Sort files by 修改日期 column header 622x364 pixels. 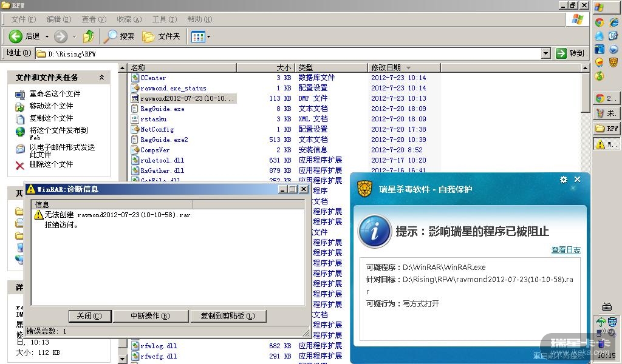click(x=386, y=67)
